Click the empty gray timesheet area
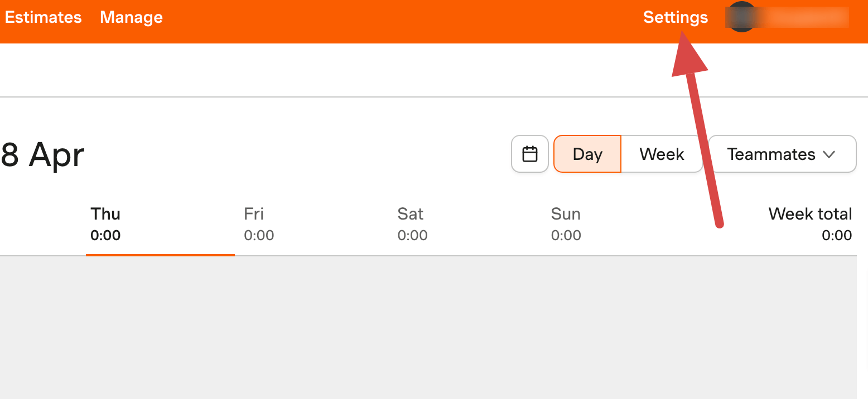Screen dimensions: 868x399 428,328
